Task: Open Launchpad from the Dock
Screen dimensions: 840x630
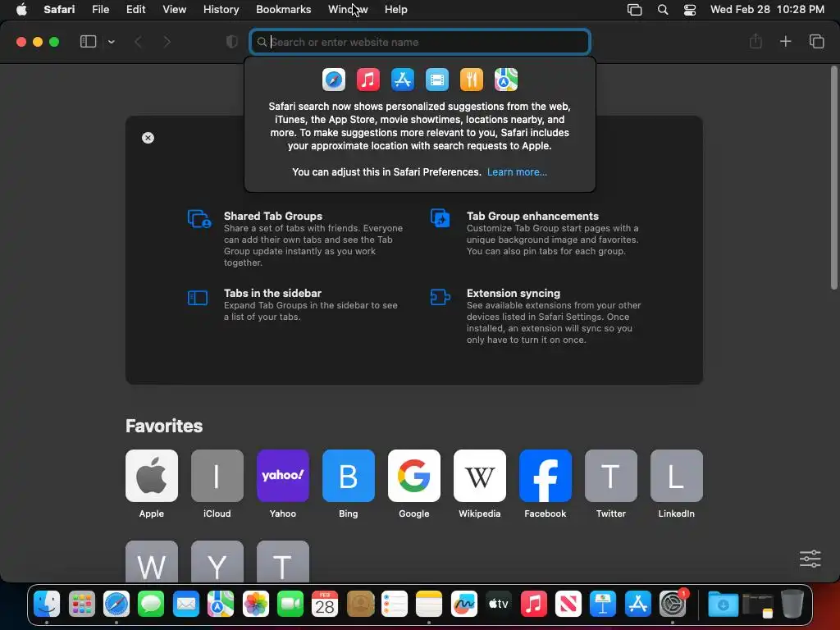Action: [81, 605]
